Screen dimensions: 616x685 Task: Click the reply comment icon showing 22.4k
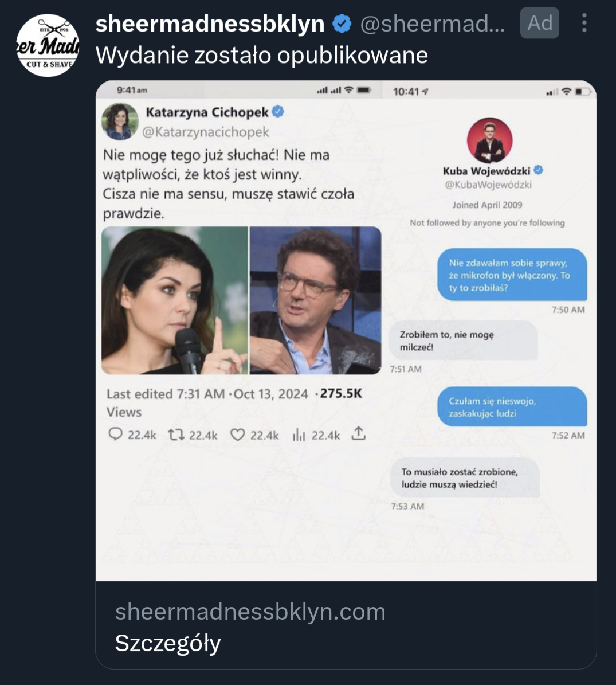pos(115,435)
